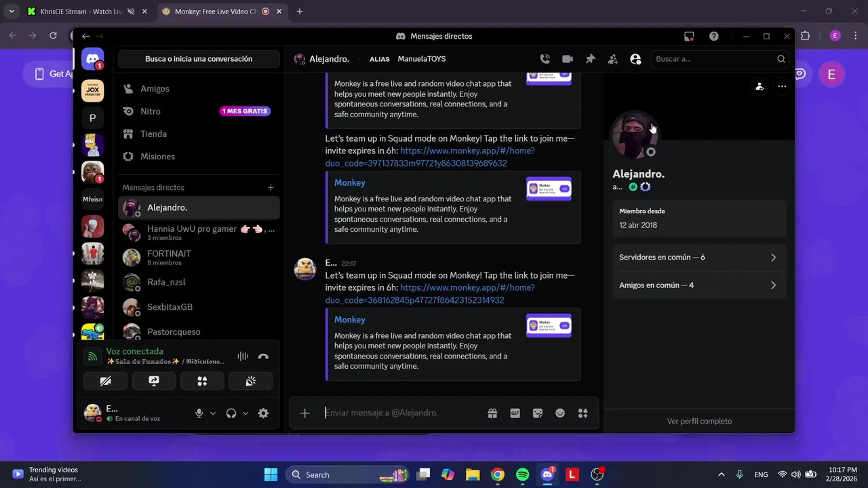Screen dimensions: 868x488
Task: Select the Alejandro. conversation in the list
Action: click(199, 208)
